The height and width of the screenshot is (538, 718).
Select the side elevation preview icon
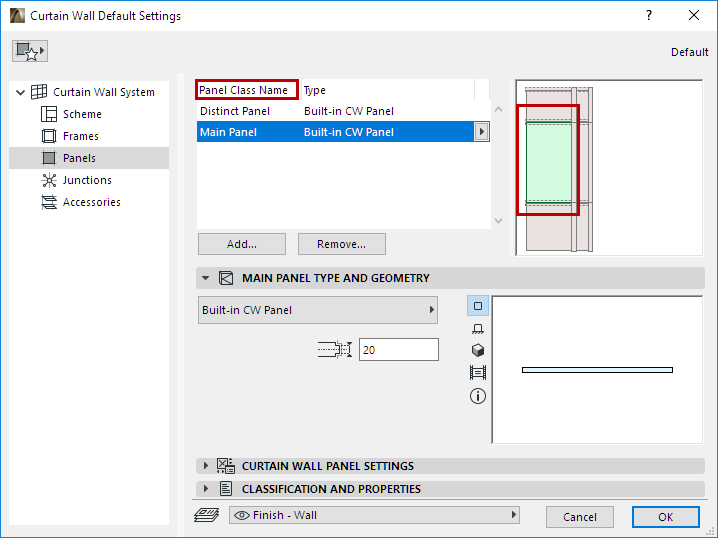click(x=478, y=328)
